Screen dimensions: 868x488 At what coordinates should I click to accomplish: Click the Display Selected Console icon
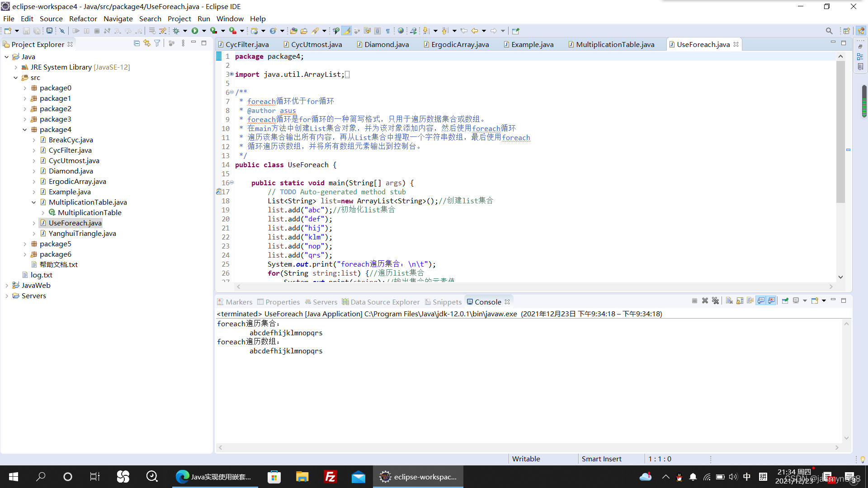pos(796,301)
